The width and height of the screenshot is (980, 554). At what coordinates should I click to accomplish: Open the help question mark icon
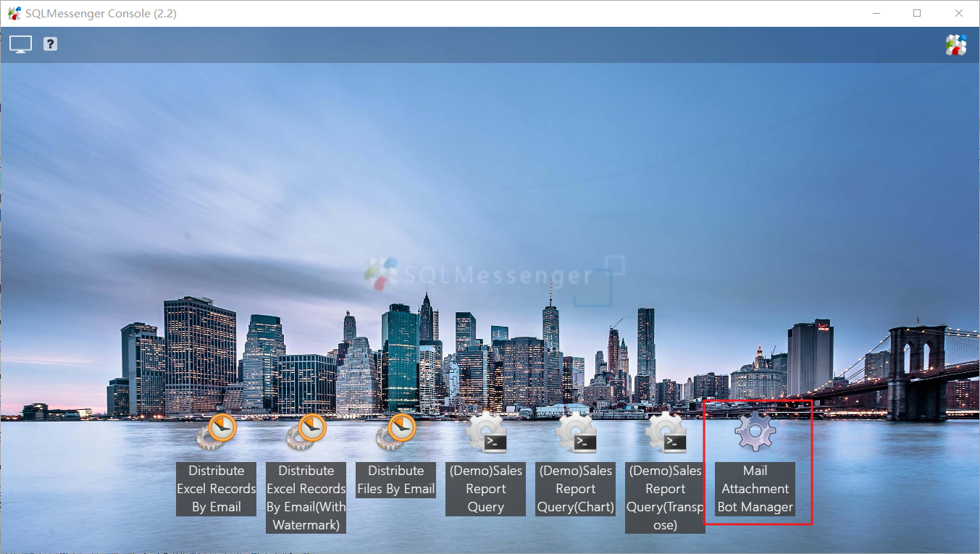click(x=50, y=44)
